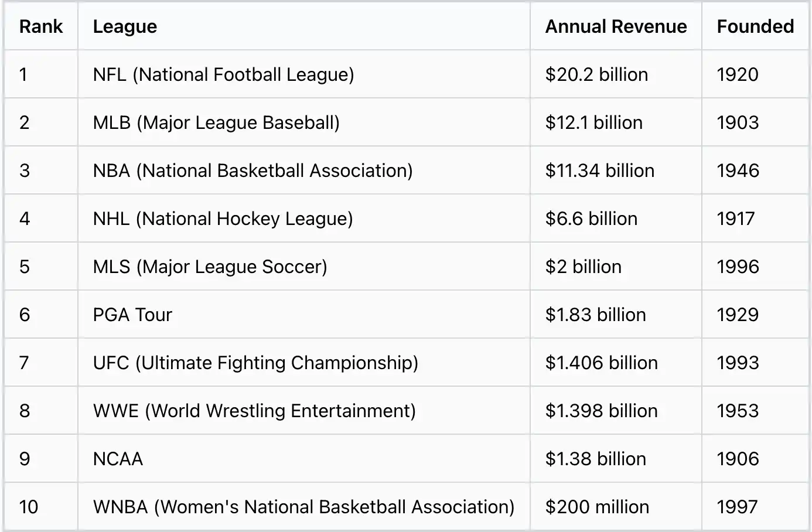The width and height of the screenshot is (812, 532).
Task: Select the NFL (National Football League) cell
Action: 223,75
